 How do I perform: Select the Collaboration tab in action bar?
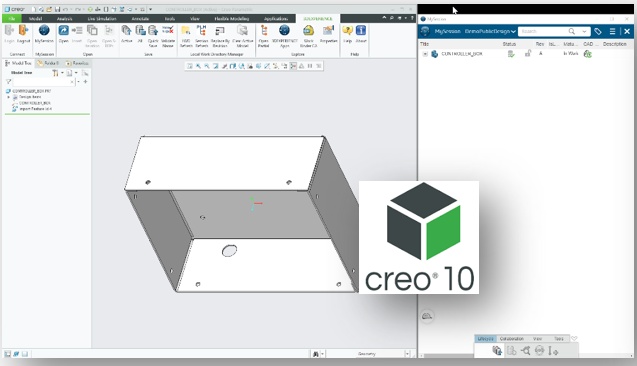(x=511, y=339)
